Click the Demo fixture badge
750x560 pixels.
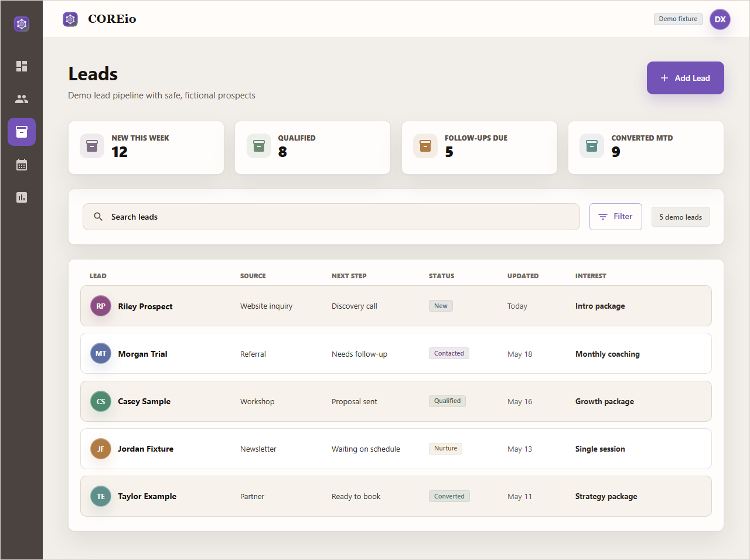(678, 19)
